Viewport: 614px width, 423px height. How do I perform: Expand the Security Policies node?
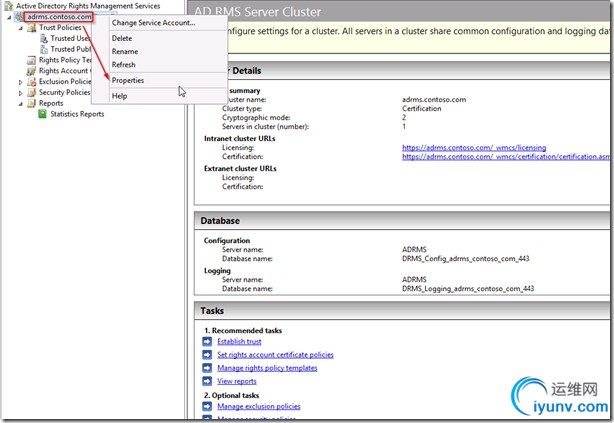[x=21, y=93]
